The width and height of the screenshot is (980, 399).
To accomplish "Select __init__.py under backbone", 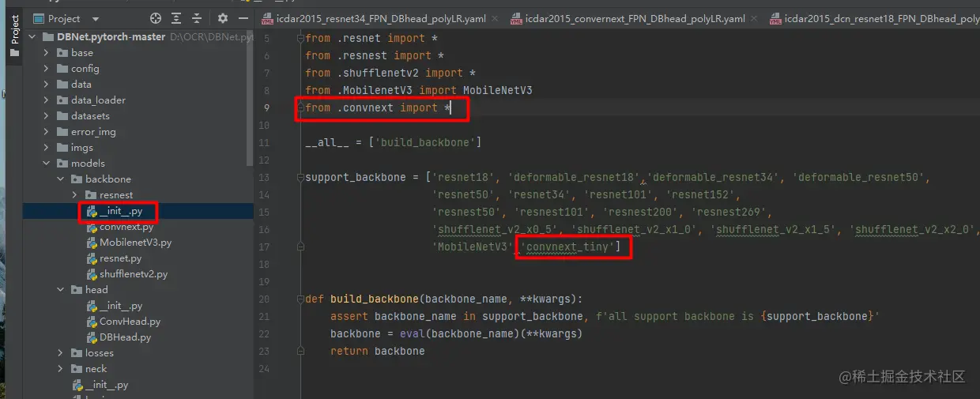I will [121, 211].
